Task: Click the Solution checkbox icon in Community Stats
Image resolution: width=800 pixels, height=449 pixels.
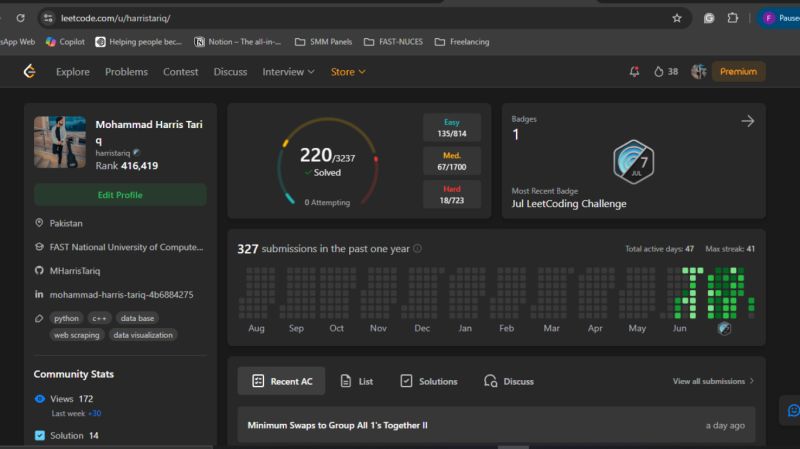Action: 40,435
